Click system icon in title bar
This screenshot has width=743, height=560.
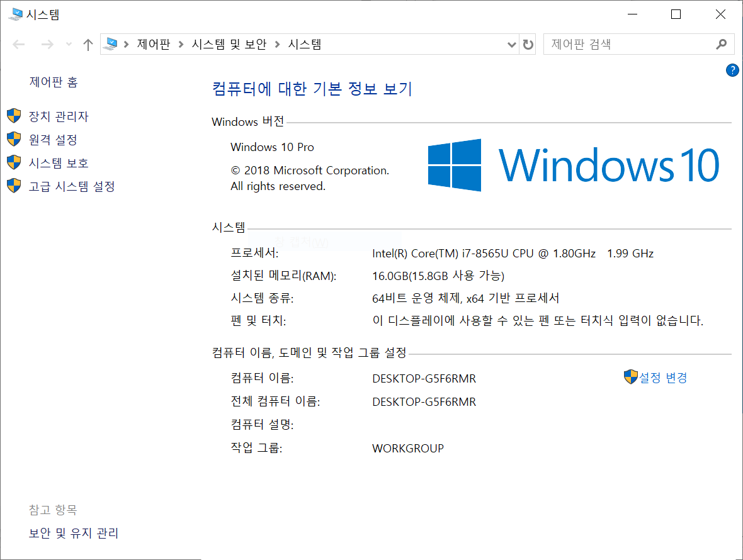click(16, 14)
